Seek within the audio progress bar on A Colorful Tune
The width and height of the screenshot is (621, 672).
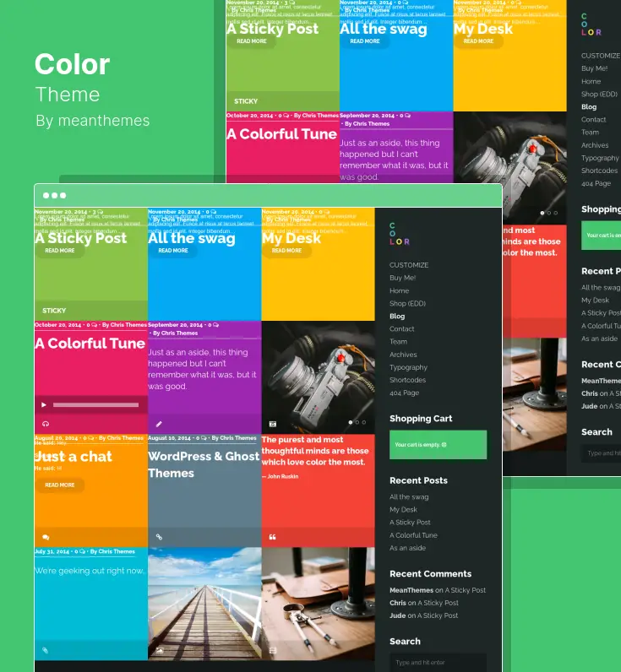pyautogui.click(x=95, y=404)
